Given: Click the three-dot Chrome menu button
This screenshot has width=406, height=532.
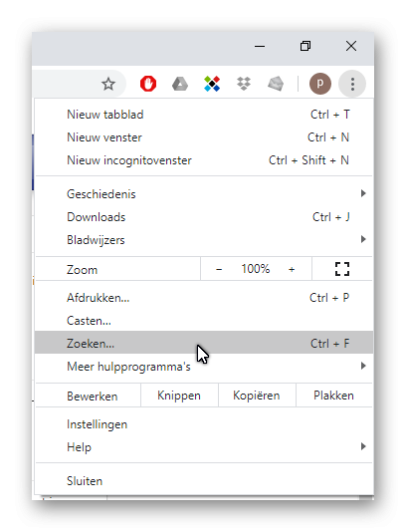Looking at the screenshot, I should pyautogui.click(x=352, y=84).
